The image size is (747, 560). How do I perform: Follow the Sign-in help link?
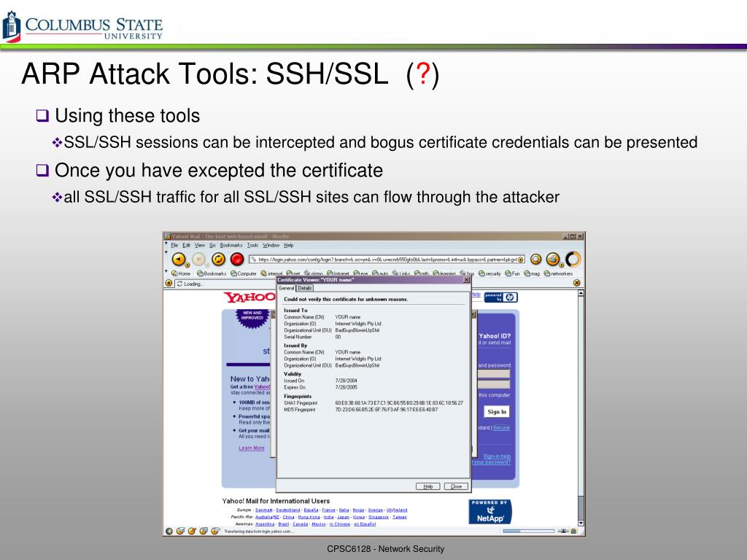[x=497, y=456]
